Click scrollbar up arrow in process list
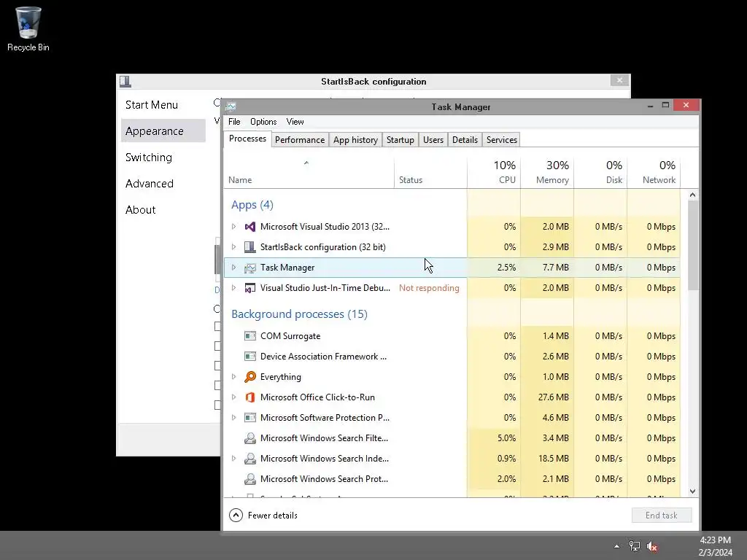The width and height of the screenshot is (747, 560). point(693,195)
